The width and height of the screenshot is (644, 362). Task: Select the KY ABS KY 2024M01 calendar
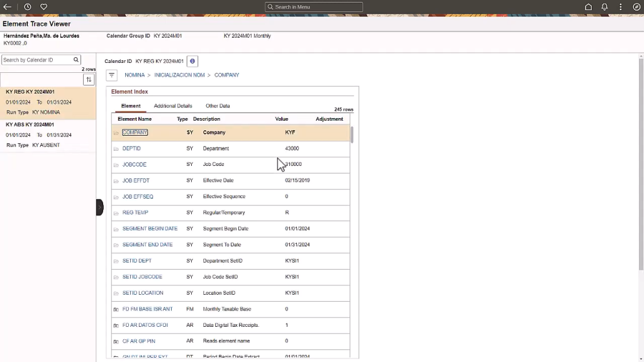(x=35, y=124)
